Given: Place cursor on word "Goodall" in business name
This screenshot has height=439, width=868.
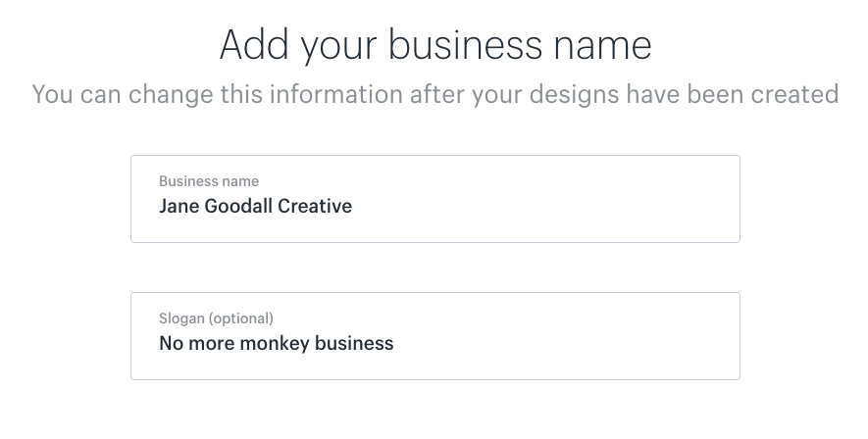Looking at the screenshot, I should (x=238, y=206).
